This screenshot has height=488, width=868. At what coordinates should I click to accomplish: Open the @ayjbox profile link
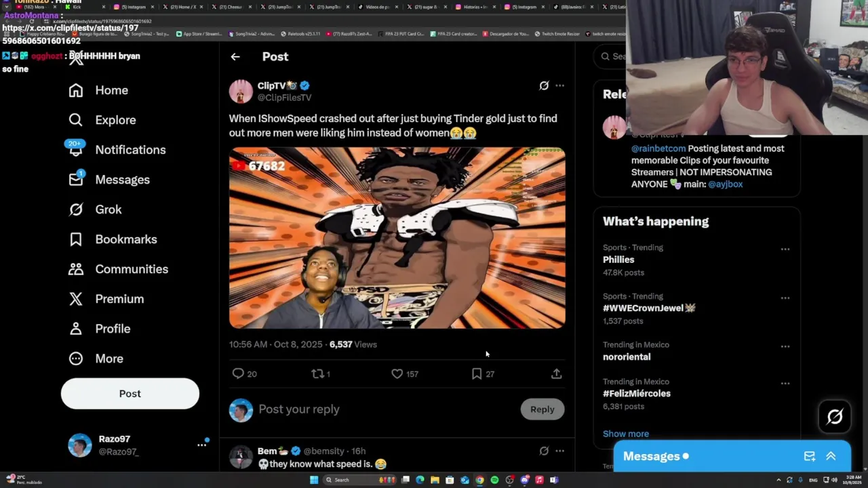[726, 184]
